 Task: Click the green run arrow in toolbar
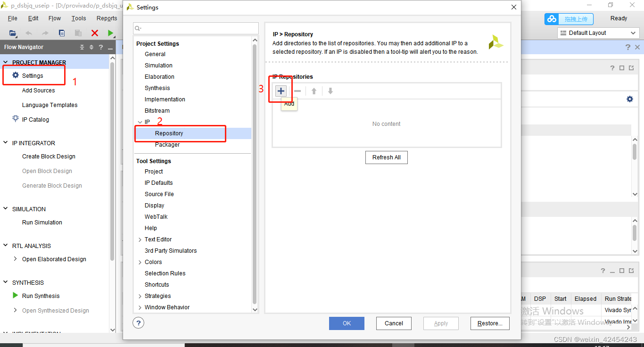click(111, 33)
